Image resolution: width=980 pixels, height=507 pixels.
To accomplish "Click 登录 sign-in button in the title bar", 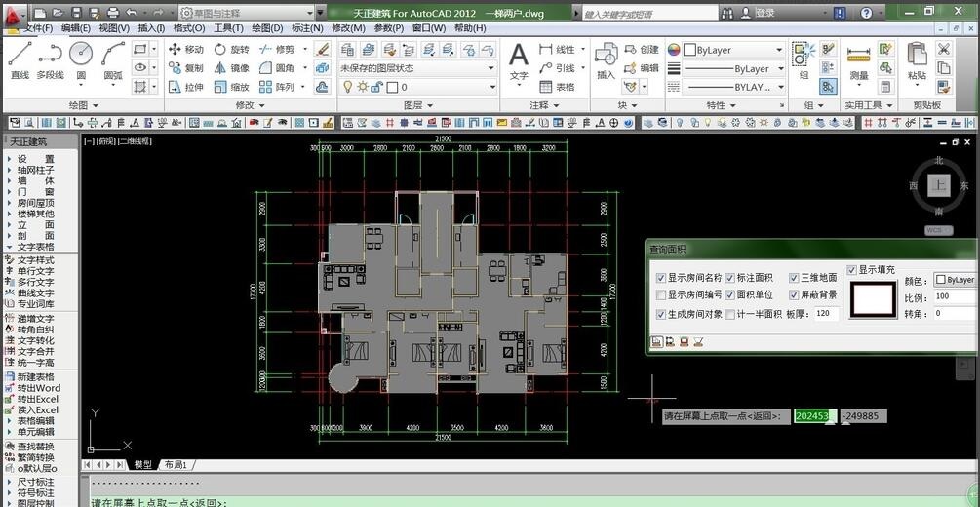I will [764, 13].
